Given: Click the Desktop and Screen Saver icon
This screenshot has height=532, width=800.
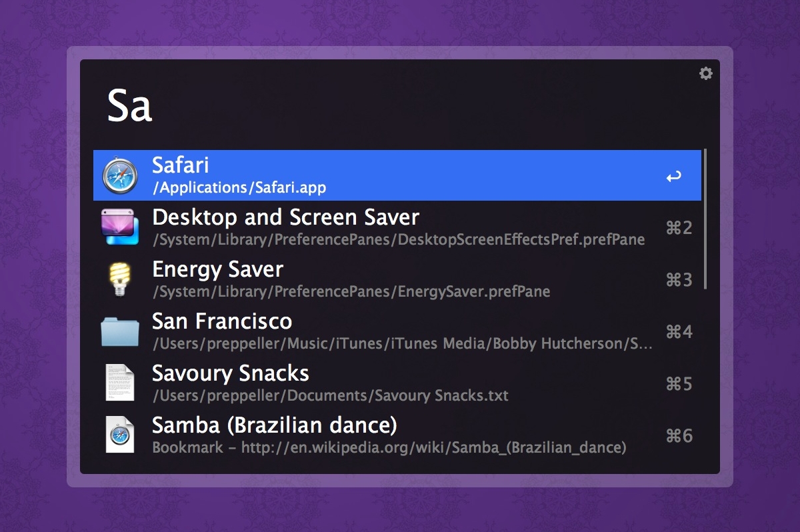Looking at the screenshot, I should 120,227.
